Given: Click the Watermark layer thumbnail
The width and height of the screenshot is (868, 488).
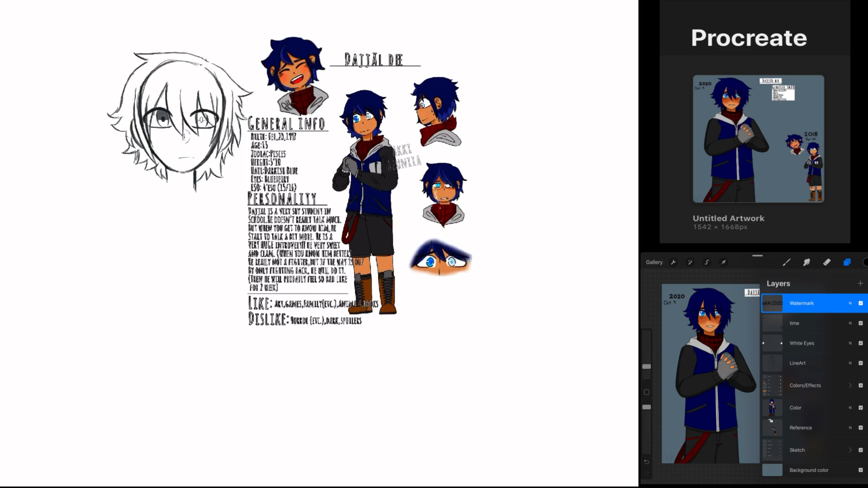Looking at the screenshot, I should 772,303.
